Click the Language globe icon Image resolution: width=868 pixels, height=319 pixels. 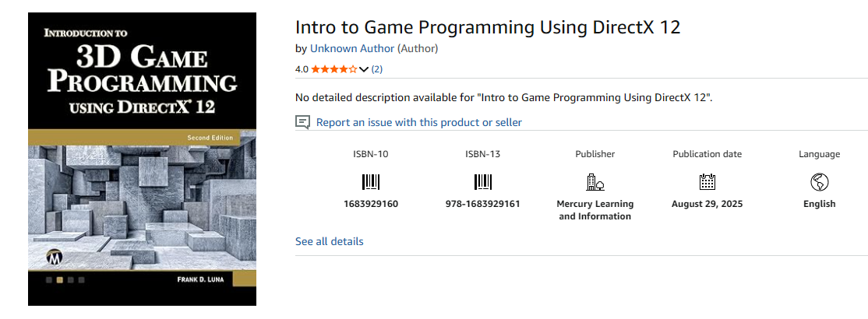coord(819,182)
